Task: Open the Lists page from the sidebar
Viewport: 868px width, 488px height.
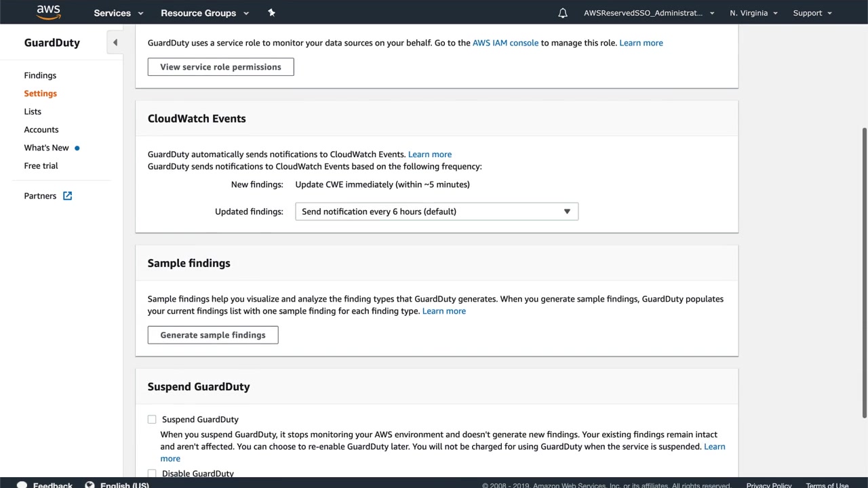Action: pyautogui.click(x=33, y=111)
